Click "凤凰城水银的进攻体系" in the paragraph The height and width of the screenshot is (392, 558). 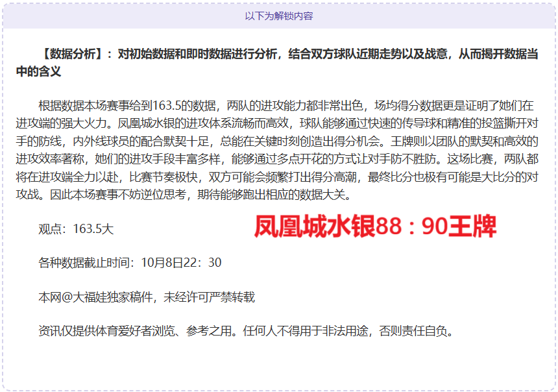[174, 123]
